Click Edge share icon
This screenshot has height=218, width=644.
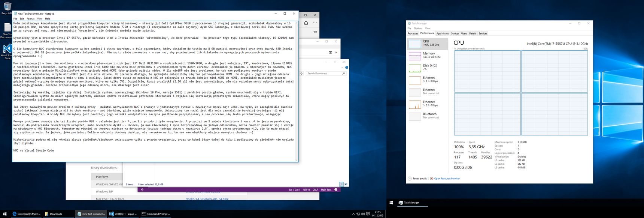coord(306,23)
